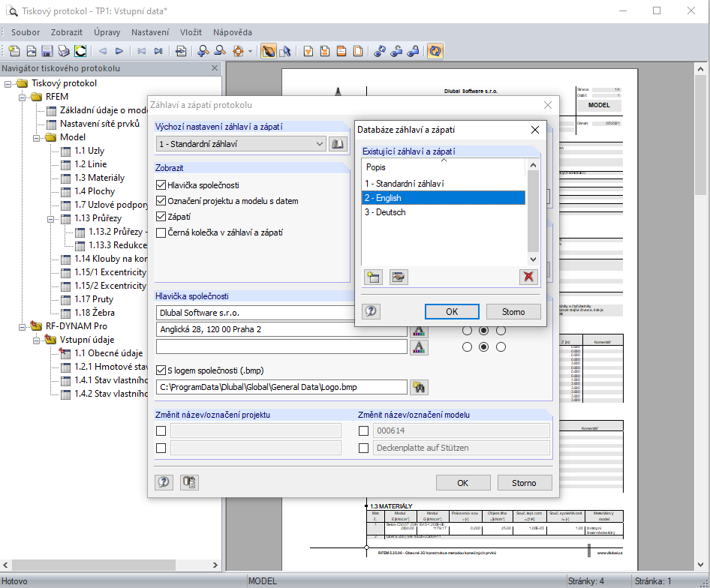The width and height of the screenshot is (710, 588).
Task: Open the Nápověda menu
Action: click(x=233, y=32)
